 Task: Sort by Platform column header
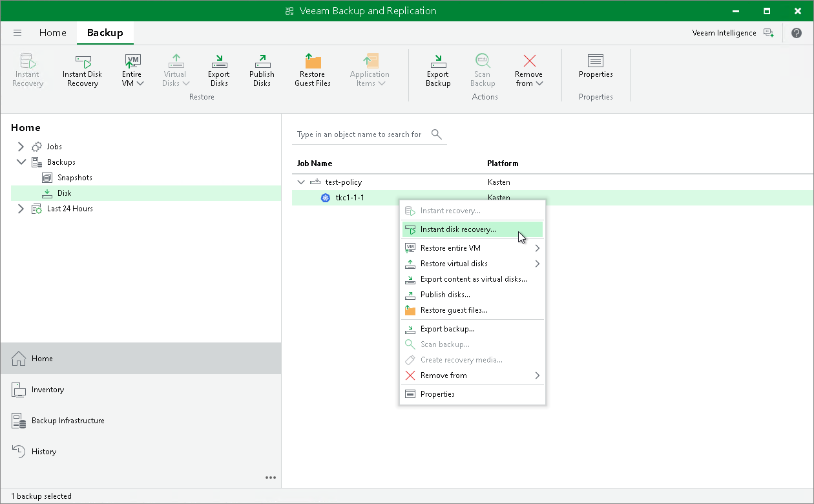pos(503,163)
